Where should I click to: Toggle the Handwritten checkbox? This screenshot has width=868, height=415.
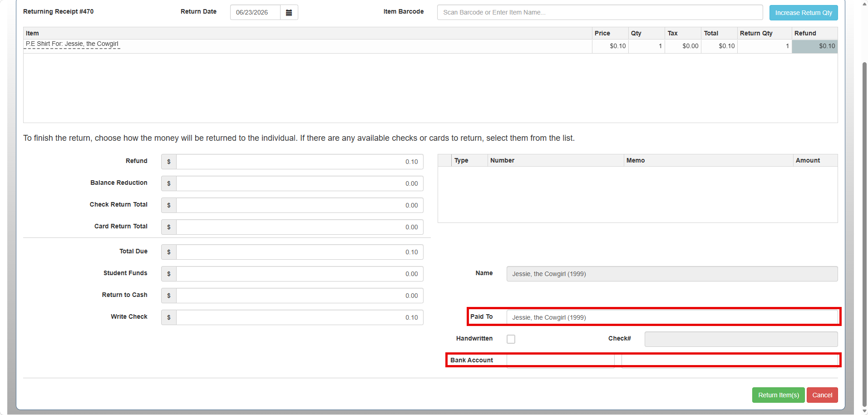pos(511,339)
